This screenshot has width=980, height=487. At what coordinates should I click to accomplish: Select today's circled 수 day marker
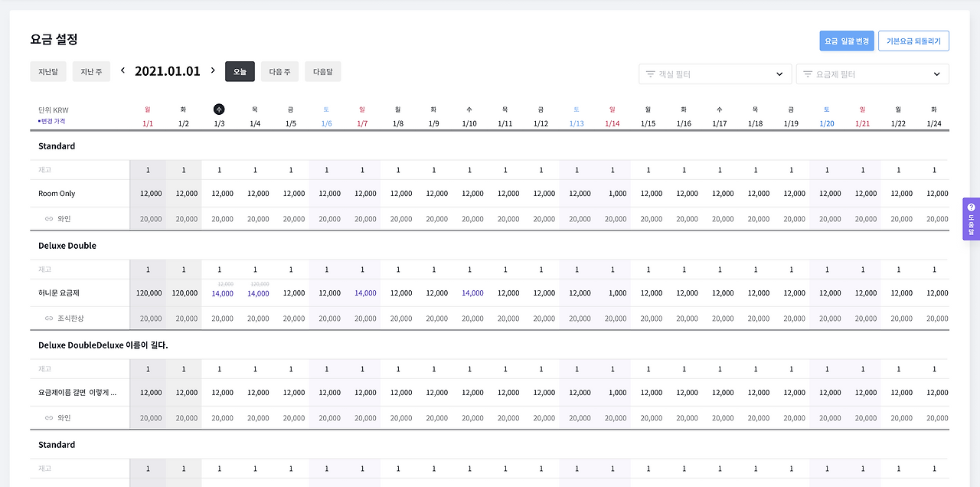point(219,109)
